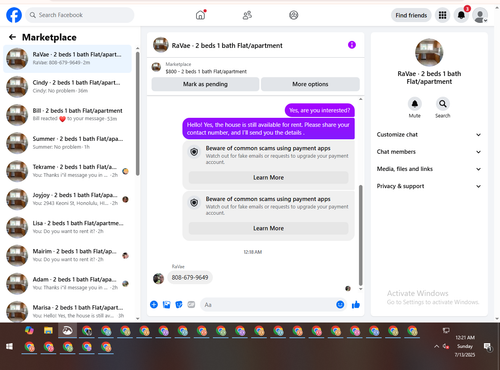This screenshot has width=500, height=370.
Task: Expand Privacy & support section
Action: click(429, 186)
